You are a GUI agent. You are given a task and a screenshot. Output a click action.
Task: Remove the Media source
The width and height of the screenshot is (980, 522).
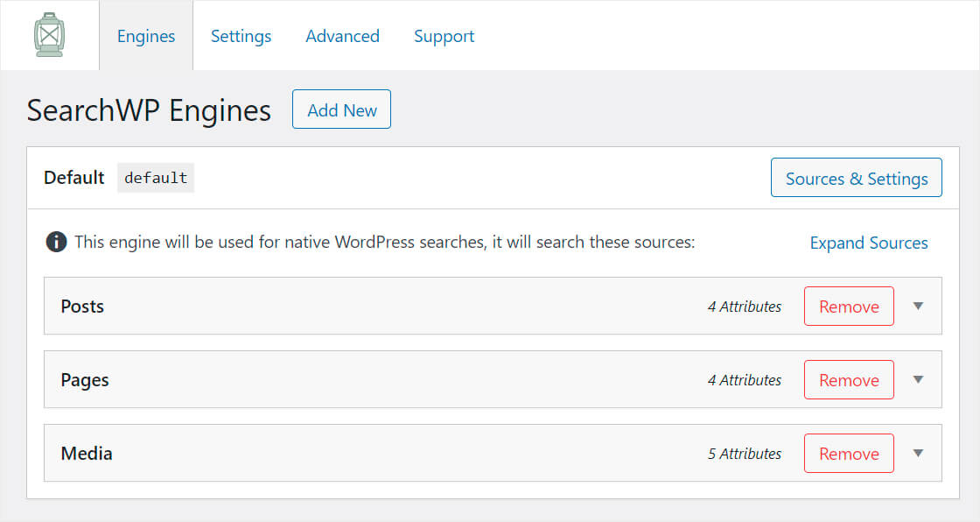pos(849,453)
